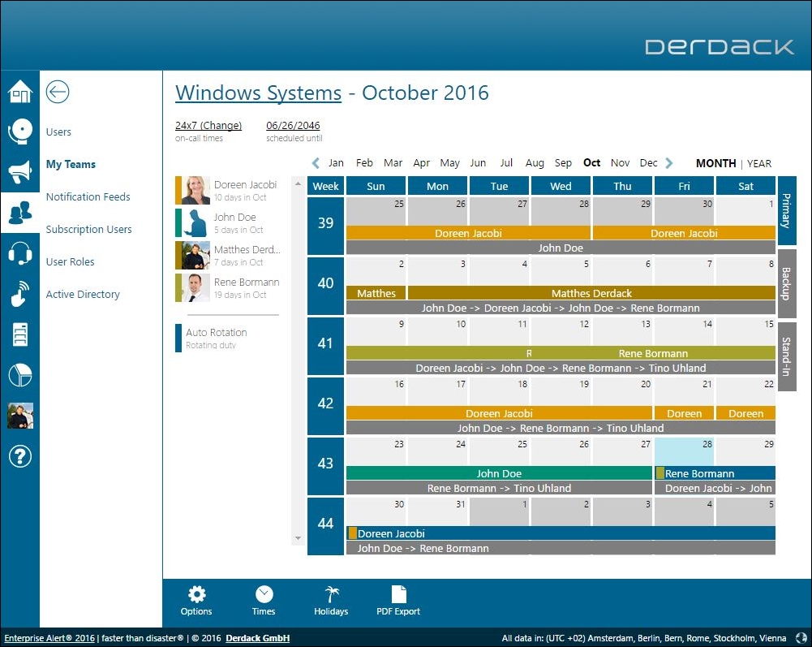Select Jan in the month bar
Screen dimensions: 812x647
pos(336,163)
